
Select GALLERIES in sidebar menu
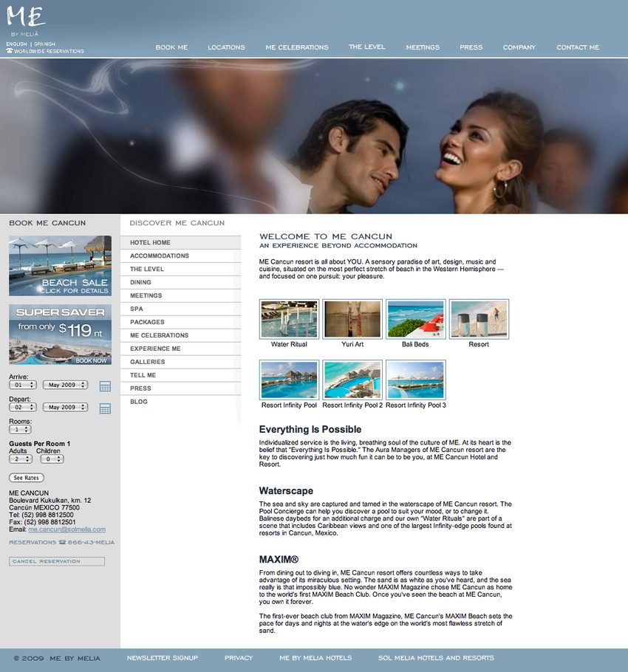click(x=180, y=362)
